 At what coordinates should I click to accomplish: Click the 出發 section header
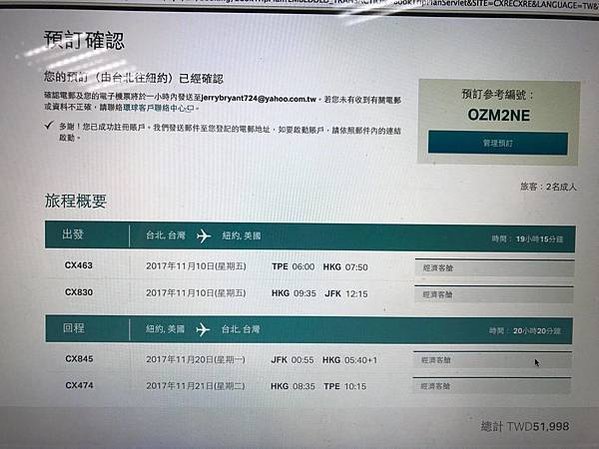73,234
